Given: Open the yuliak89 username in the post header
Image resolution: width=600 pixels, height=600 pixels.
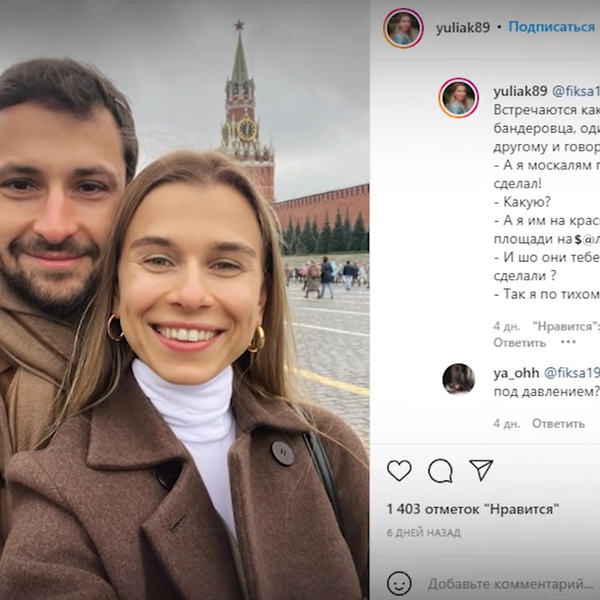Looking at the screenshot, I should pos(463,28).
